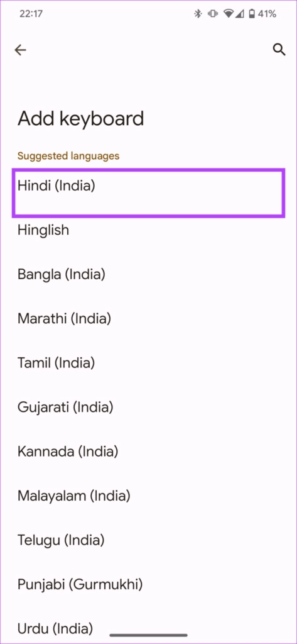Pick Kannada (India) from the list
Viewport: 297px width, 644px height.
click(148, 452)
